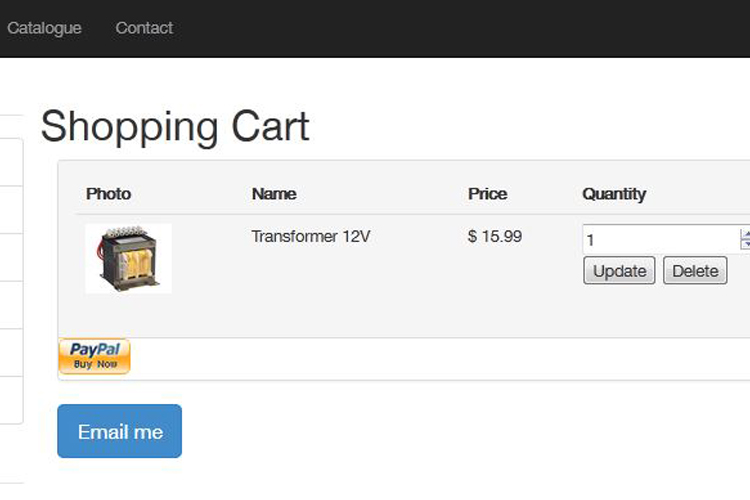The height and width of the screenshot is (500, 750).
Task: Delete the Transformer 12V from cart
Action: click(695, 271)
